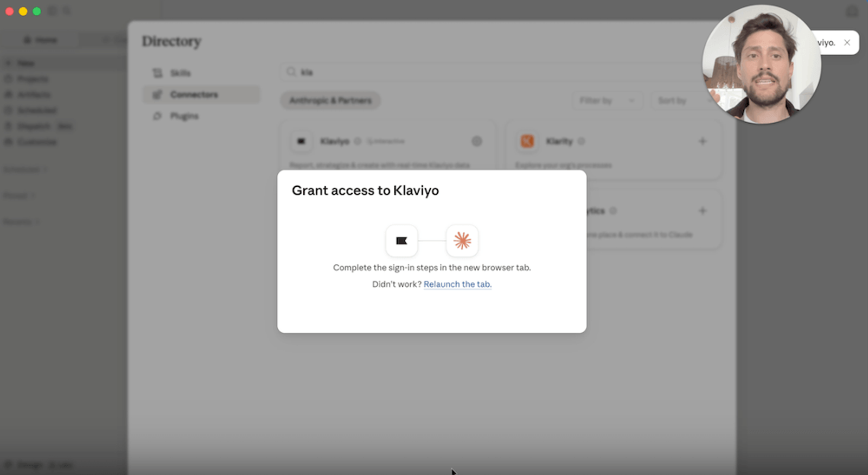Click the Directory heading
The height and width of the screenshot is (475, 868).
tap(171, 41)
